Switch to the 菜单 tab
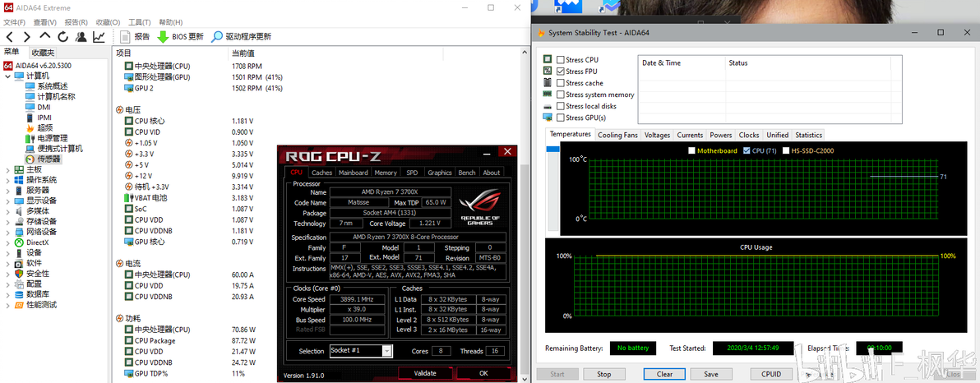Screen dimensions: 980x383 click(x=12, y=52)
